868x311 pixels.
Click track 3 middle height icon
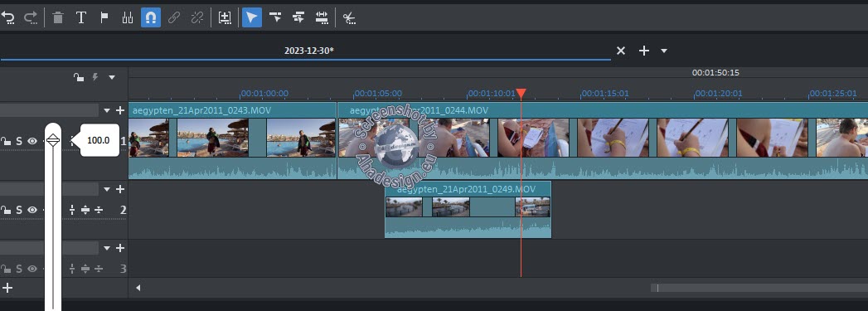(x=85, y=269)
